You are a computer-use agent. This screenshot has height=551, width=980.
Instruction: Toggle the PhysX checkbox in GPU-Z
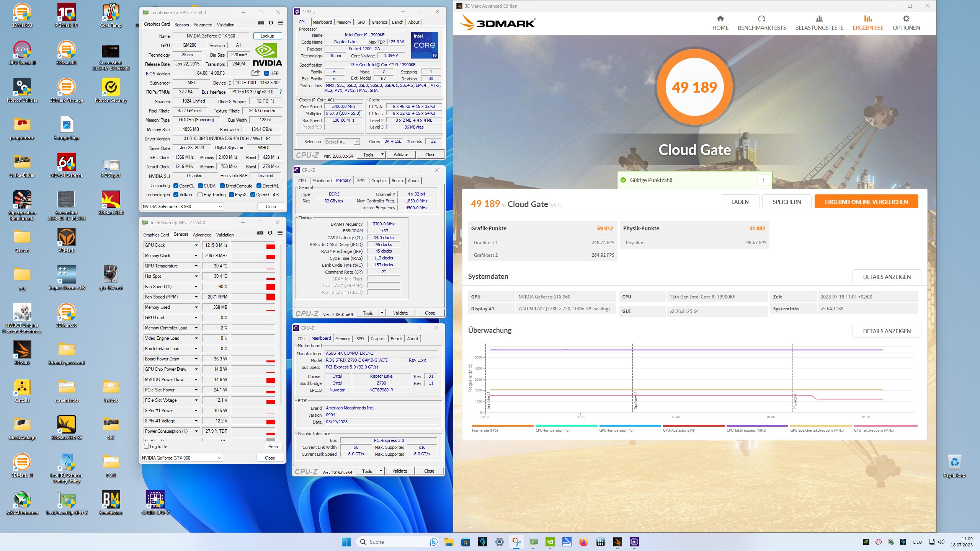(231, 195)
